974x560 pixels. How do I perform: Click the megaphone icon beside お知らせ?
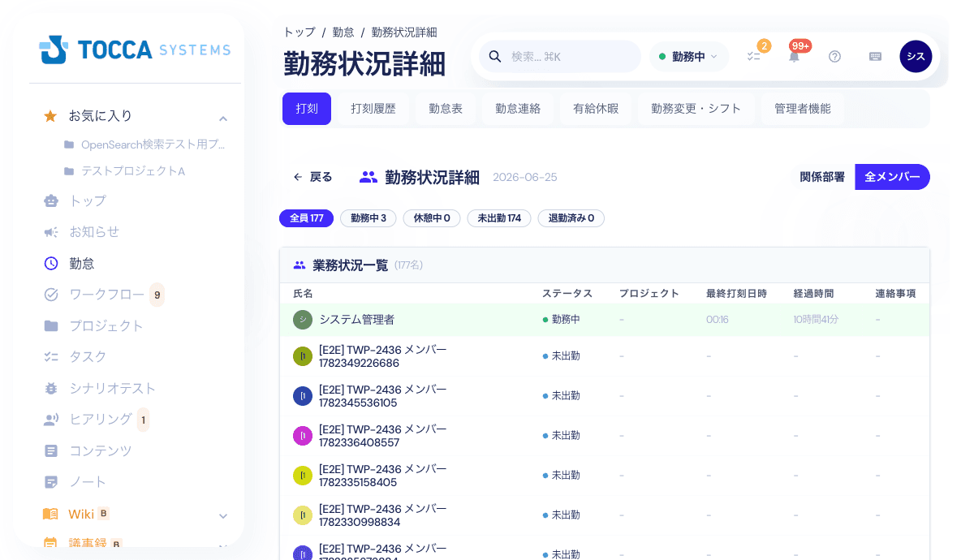(x=51, y=232)
